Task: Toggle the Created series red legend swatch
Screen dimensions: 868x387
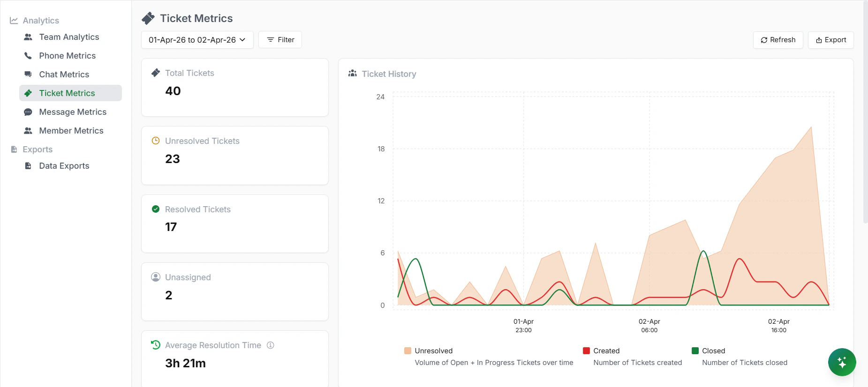Action: point(586,351)
